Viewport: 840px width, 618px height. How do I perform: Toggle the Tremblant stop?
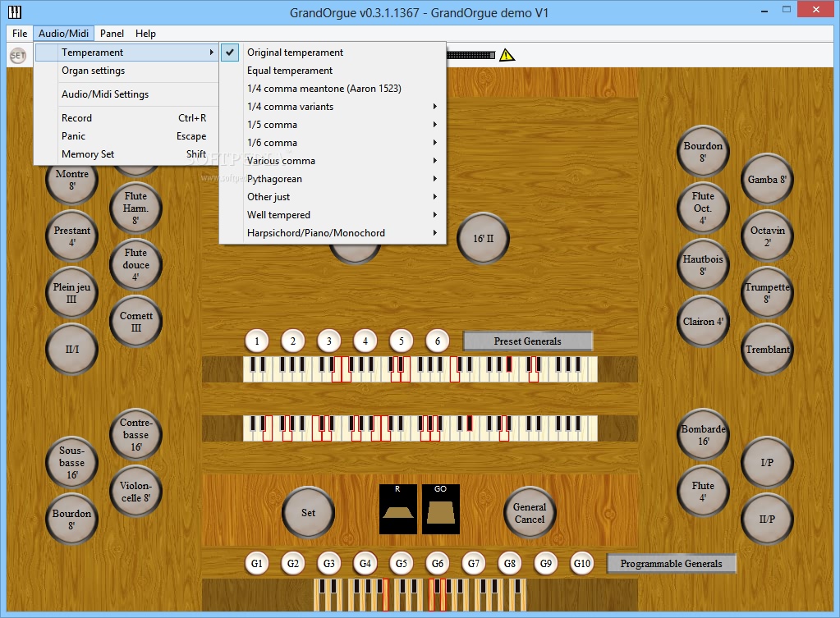tap(767, 349)
